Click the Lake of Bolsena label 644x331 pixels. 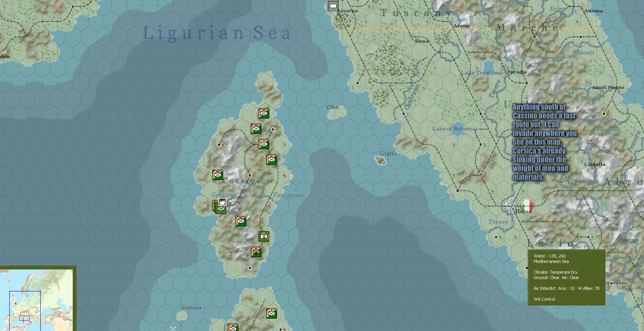pos(454,129)
